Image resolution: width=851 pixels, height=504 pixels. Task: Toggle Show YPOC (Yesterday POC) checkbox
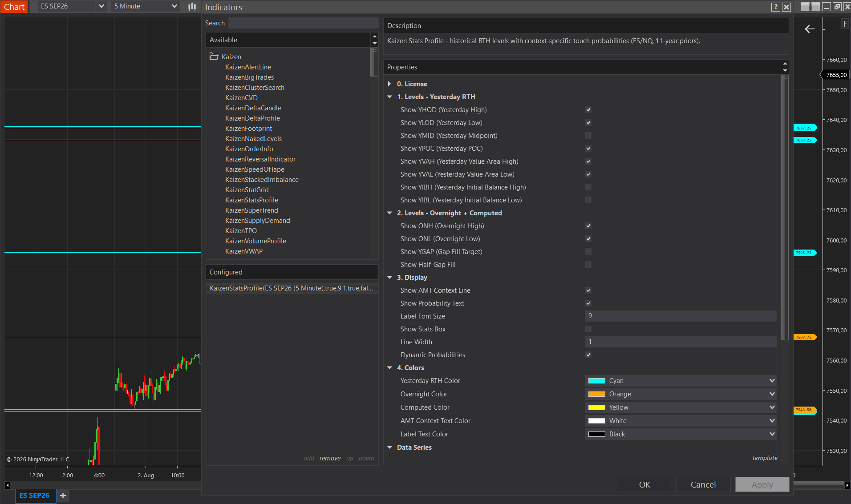588,149
